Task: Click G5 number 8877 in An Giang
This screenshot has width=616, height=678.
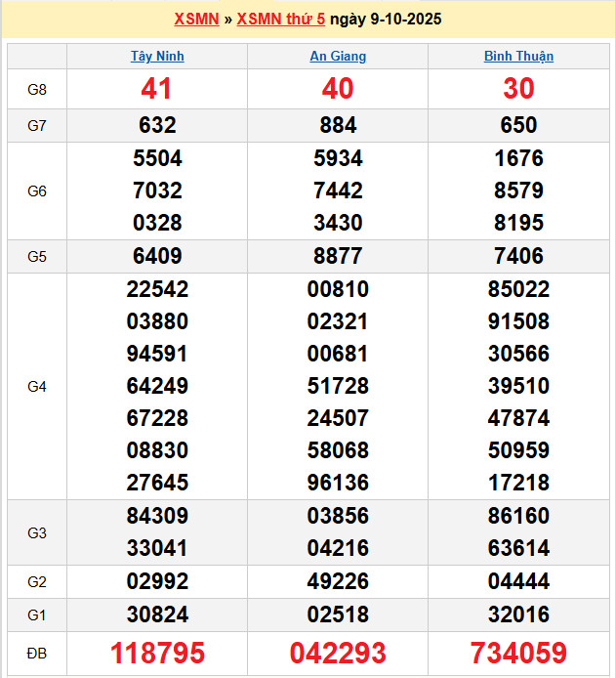Action: pyautogui.click(x=338, y=256)
